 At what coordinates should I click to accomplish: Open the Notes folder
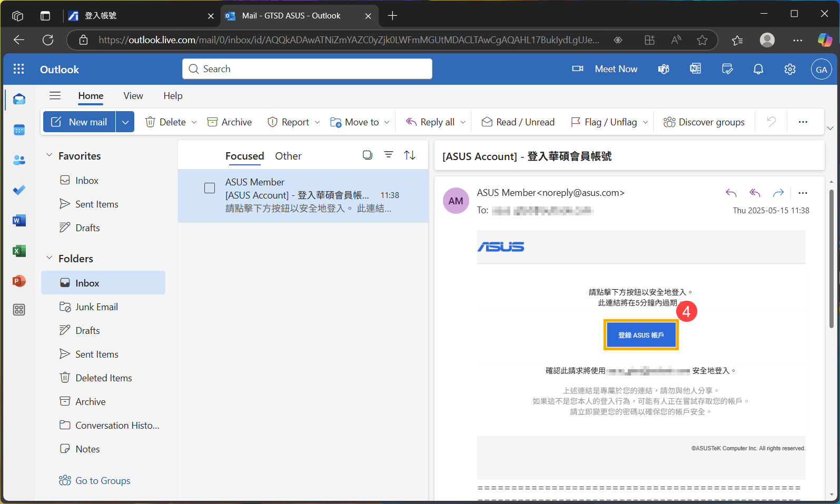point(103,449)
